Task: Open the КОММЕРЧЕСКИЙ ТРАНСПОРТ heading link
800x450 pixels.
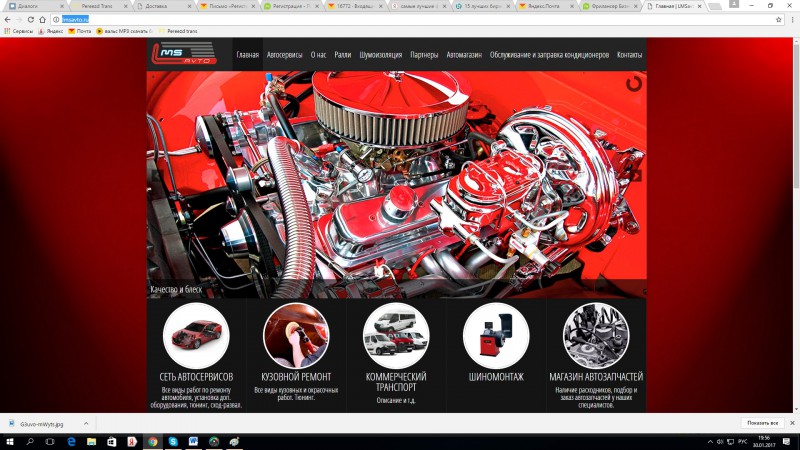Action: coord(396,382)
